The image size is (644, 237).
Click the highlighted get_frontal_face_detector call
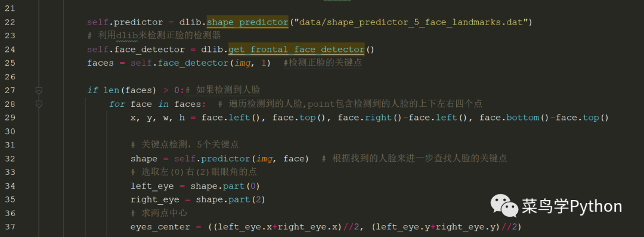(x=296, y=50)
